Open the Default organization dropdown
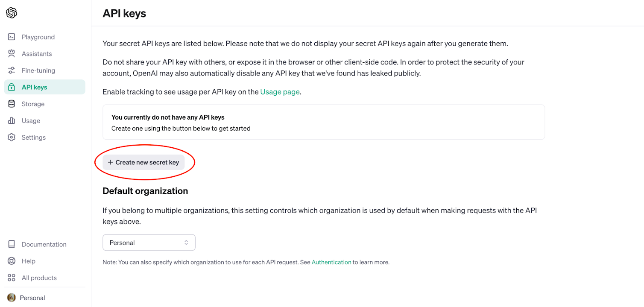 tap(149, 242)
